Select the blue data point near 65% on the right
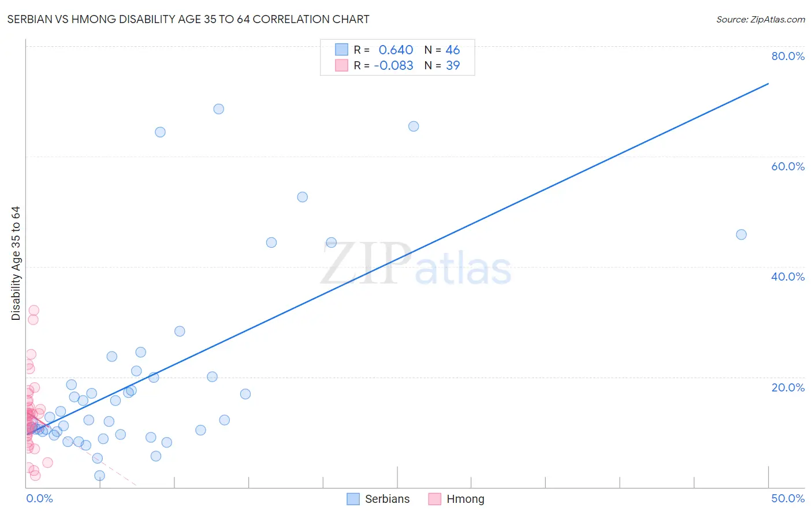812x515 pixels. [x=414, y=126]
